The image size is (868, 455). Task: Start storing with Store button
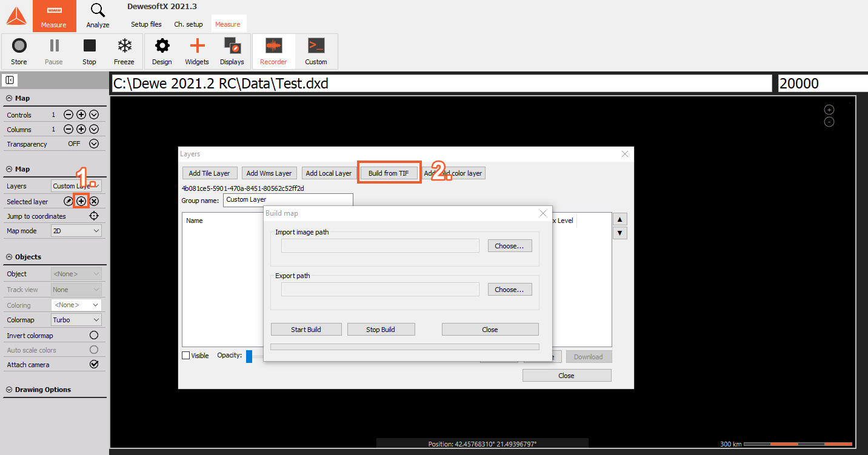19,51
